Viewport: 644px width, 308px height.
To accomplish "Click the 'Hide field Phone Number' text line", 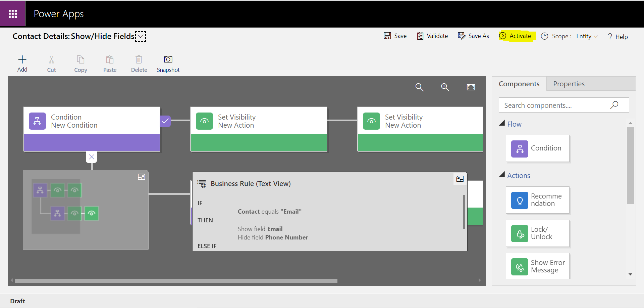I will 273,237.
